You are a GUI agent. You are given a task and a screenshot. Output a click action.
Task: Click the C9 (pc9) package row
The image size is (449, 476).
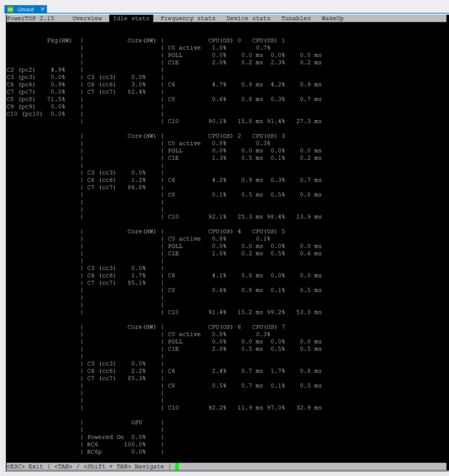36,107
